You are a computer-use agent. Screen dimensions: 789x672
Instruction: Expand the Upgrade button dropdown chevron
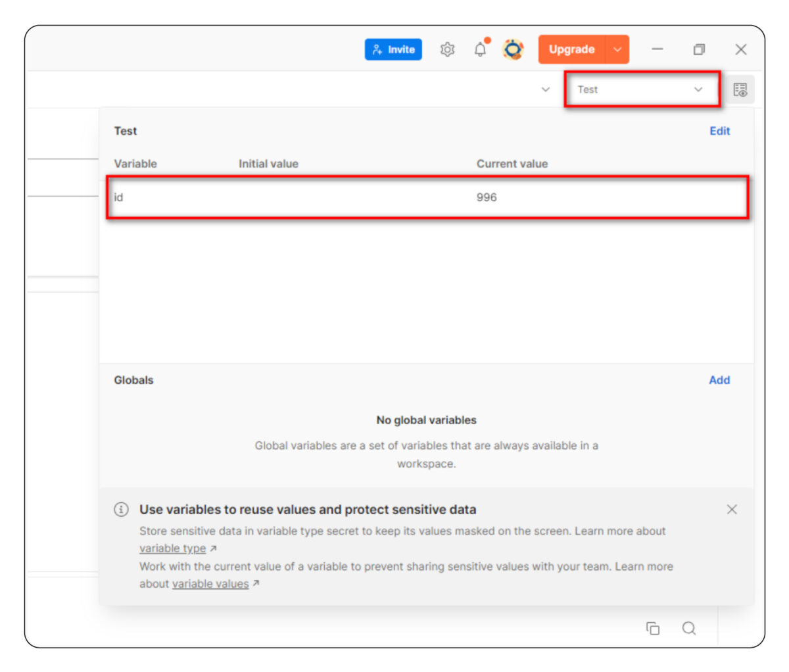click(617, 49)
